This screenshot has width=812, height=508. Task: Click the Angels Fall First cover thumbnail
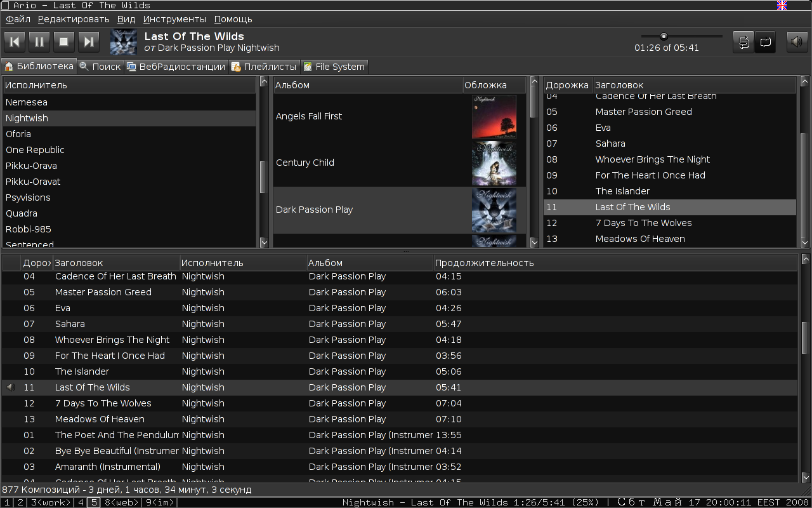494,117
